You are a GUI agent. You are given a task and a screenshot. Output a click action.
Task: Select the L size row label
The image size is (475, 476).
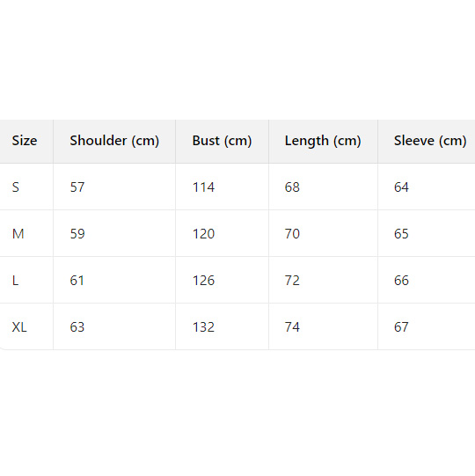(15, 281)
